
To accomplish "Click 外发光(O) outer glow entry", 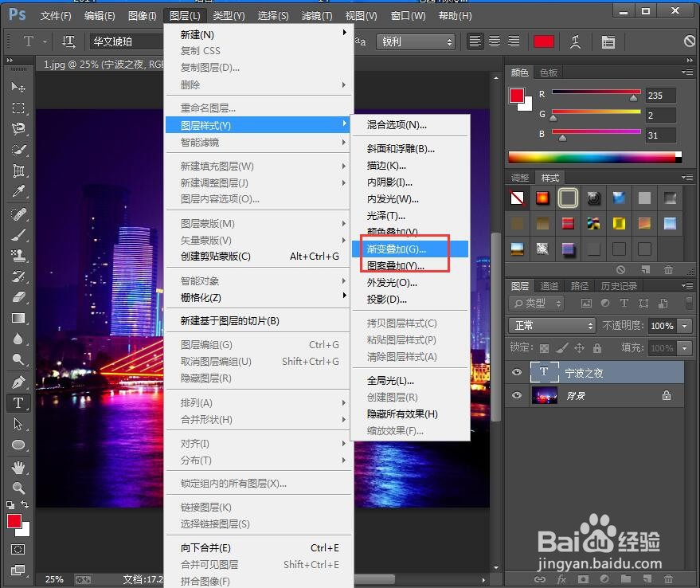I will click(x=410, y=282).
